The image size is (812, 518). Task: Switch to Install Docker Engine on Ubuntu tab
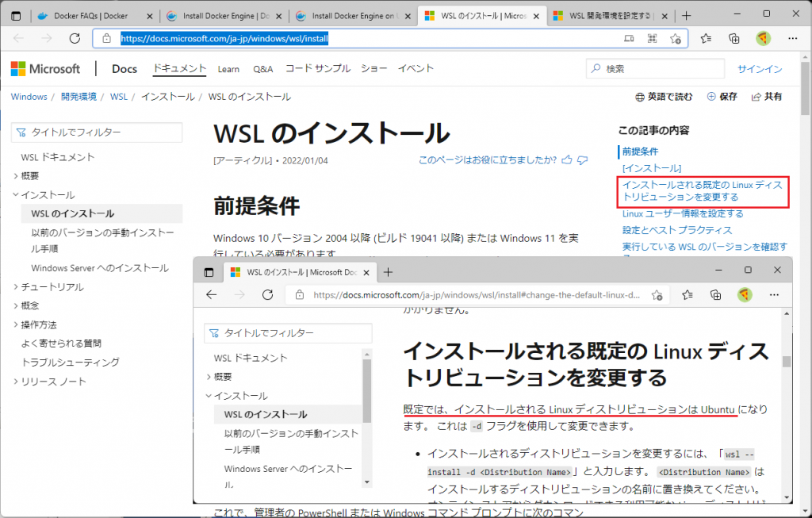point(354,16)
